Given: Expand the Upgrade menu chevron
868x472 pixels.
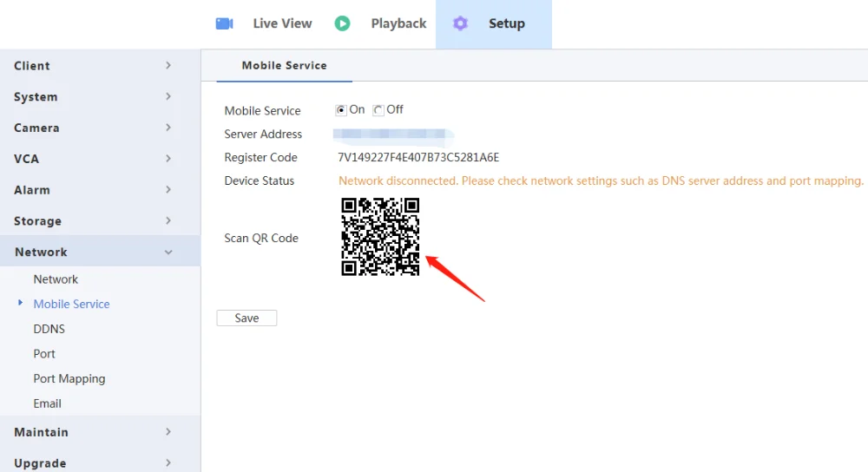Looking at the screenshot, I should tap(168, 462).
